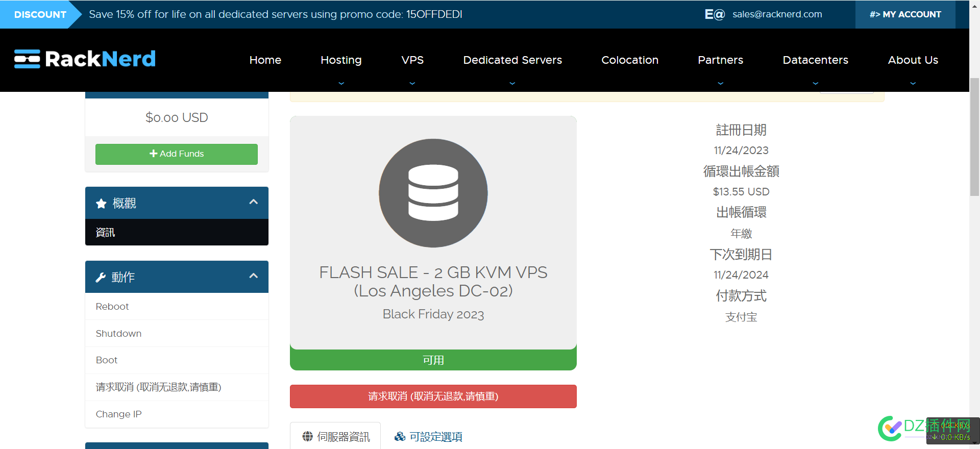Expand the Datacenters menu dropdown arrow
The image size is (980, 449).
tap(816, 83)
